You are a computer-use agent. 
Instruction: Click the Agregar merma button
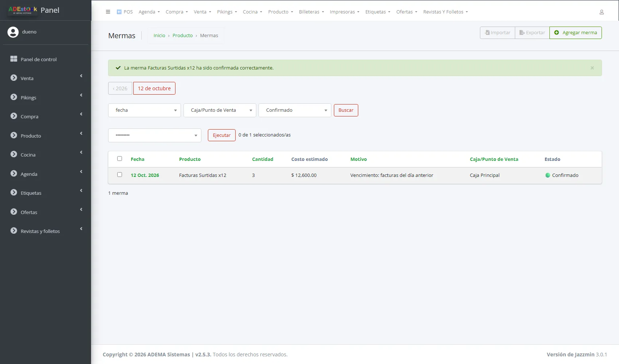point(576,33)
